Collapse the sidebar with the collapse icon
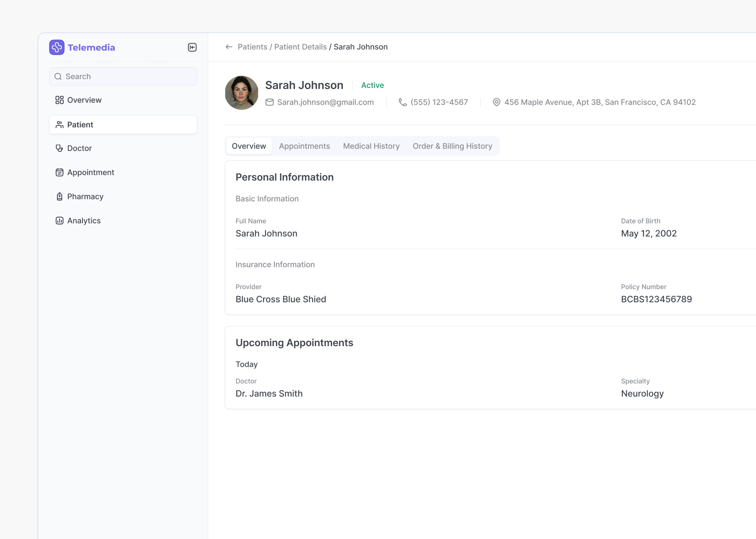The image size is (756, 539). [192, 47]
